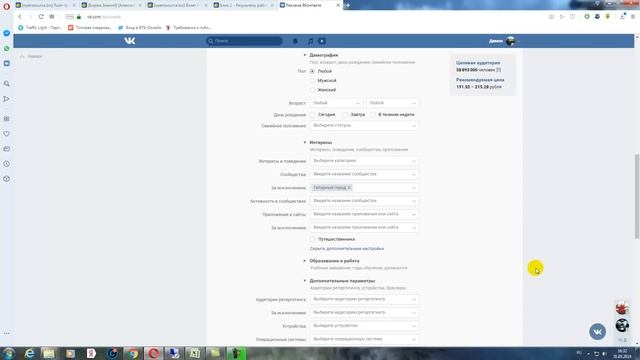Check the 'Завтра' birthday checkbox
Viewport: 640px width, 360px height.
coord(345,115)
